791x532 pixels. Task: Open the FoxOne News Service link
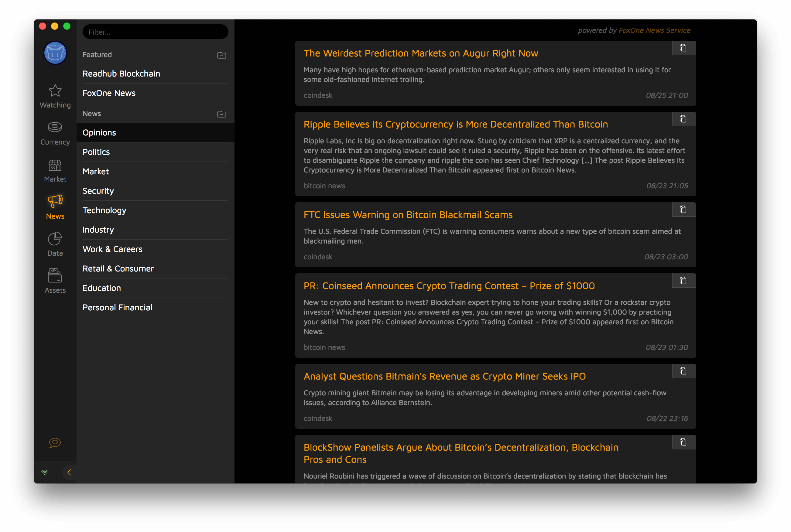click(x=654, y=30)
